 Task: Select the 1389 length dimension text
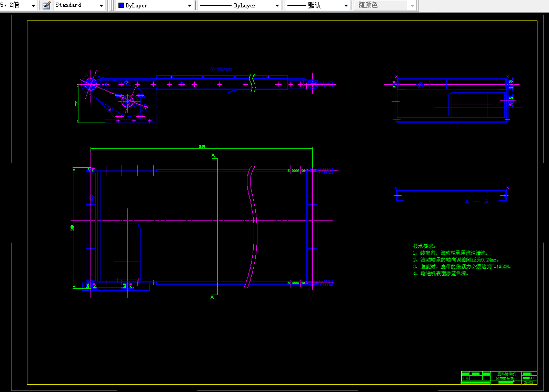click(x=202, y=147)
